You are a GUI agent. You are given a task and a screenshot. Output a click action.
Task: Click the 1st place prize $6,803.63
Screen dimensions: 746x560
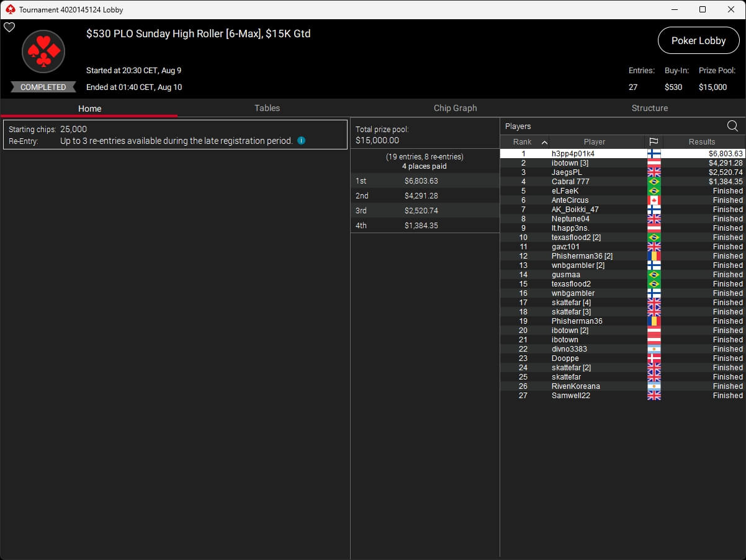(421, 181)
